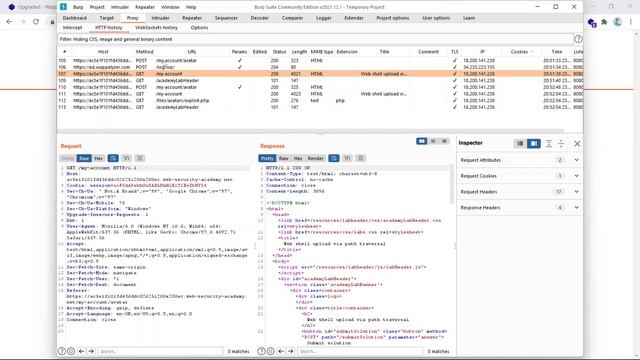Toggle the Request actions list icon
Viewport: 640px width, 360px height.
(x=113, y=158)
